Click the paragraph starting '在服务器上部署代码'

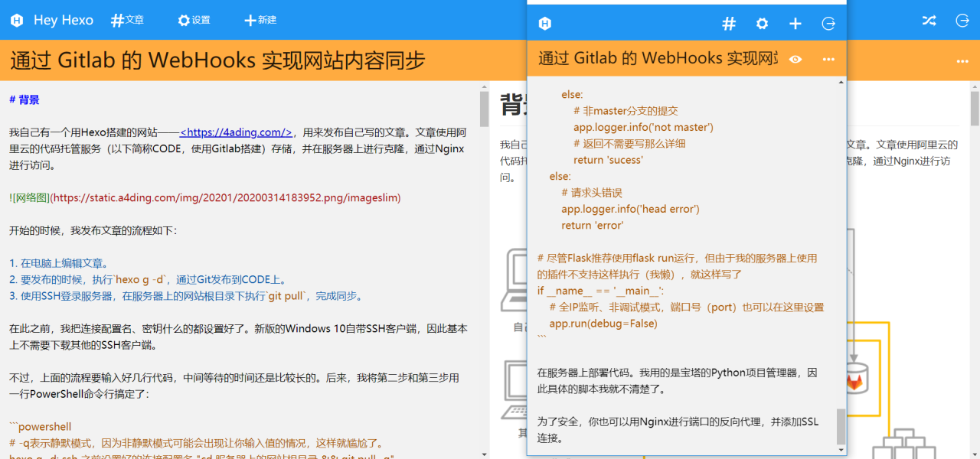point(678,381)
